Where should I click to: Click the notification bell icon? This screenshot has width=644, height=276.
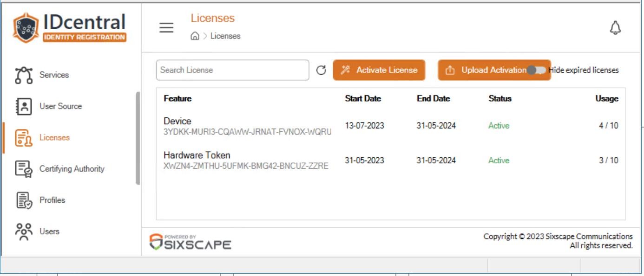pyautogui.click(x=615, y=28)
